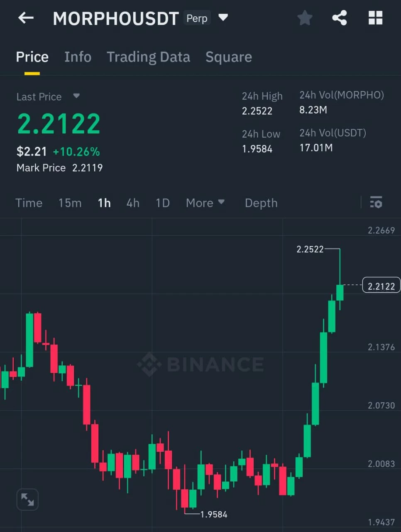Tap the Perp contract label
Screen dimensions: 401x532
197,18
